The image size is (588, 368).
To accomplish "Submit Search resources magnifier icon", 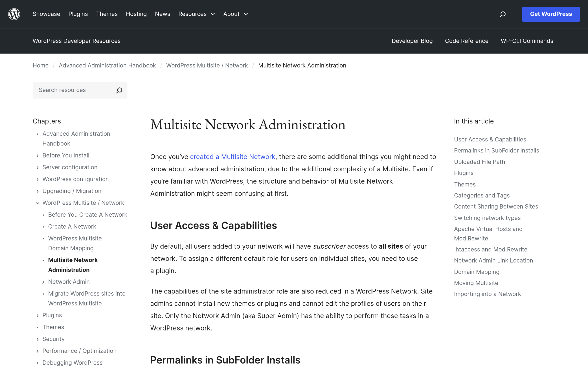I will tap(119, 90).
